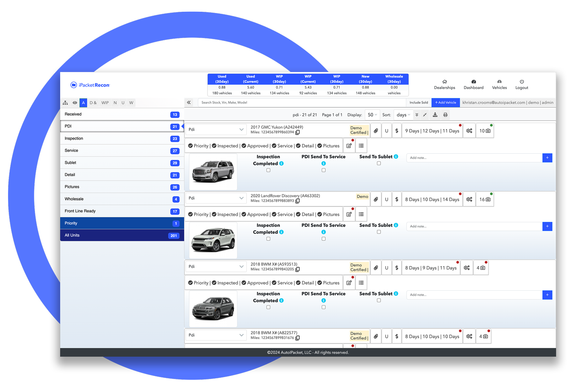Screen dimensions: 571x392
Task: Collapse sidebar with double chevron icon
Action: coord(189,102)
